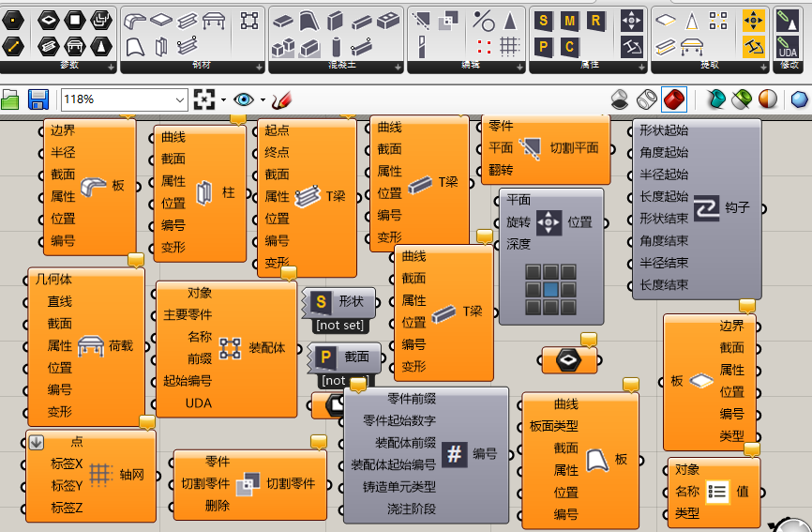Select the point parameter hexagon in 参数 panel

pos(13,21)
